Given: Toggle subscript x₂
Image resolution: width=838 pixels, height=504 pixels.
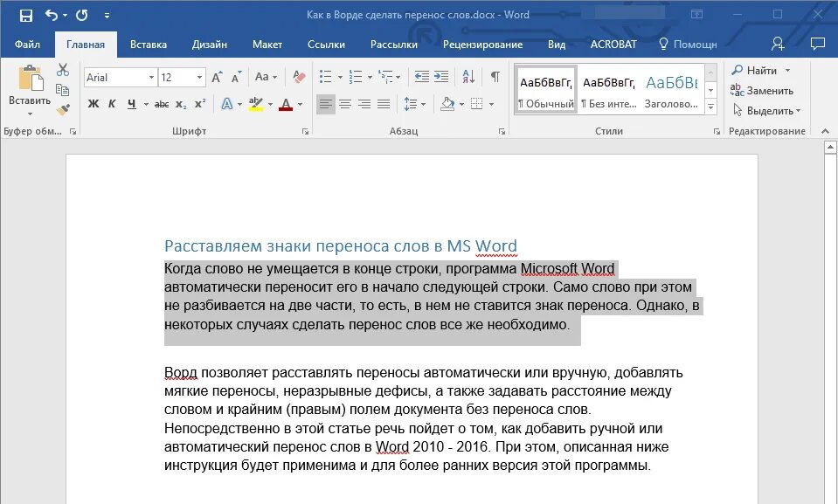Looking at the screenshot, I should point(181,104).
